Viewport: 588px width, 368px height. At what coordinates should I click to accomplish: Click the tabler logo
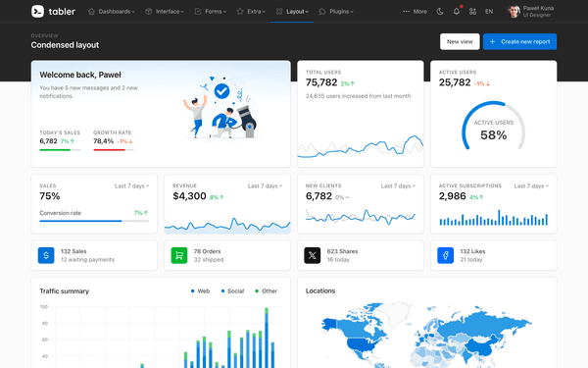point(53,11)
